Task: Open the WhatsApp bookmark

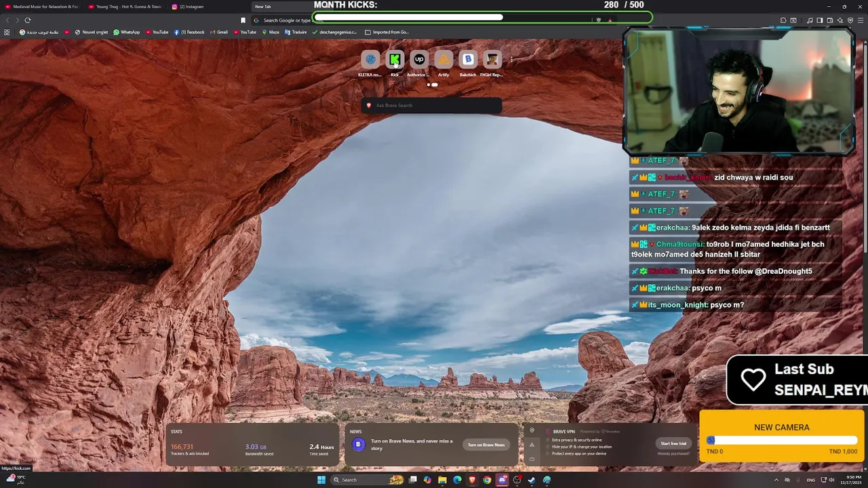Action: pyautogui.click(x=127, y=32)
